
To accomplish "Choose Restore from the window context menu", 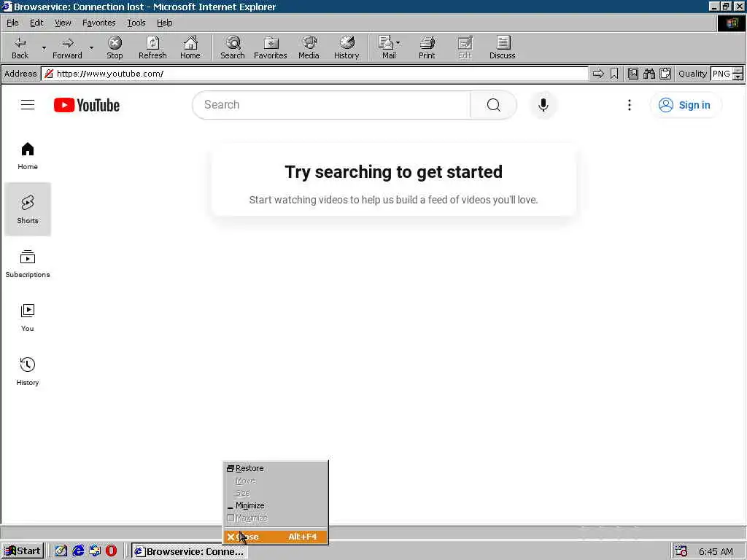I will [x=275, y=468].
